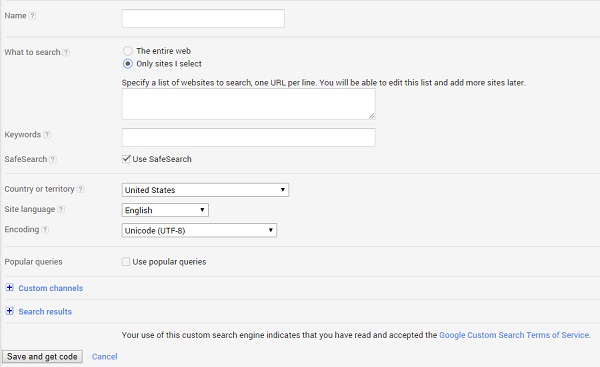Open the Unicode (UTF-8) encoding dropdown
Screen dimensions: 600x367
pyautogui.click(x=199, y=230)
